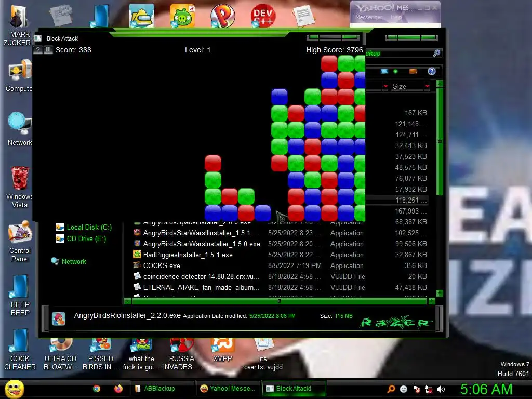The height and width of the screenshot is (399, 532).
Task: Switch to Block Attack! taskbar button
Action: point(294,389)
